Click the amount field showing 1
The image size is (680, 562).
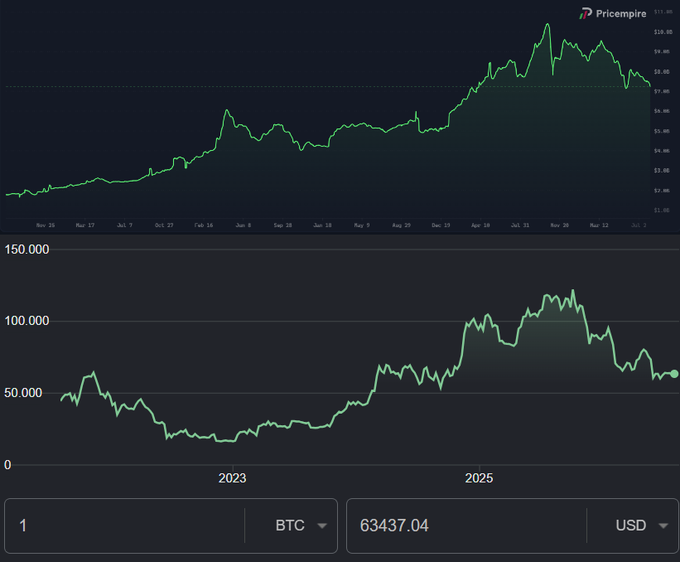(x=125, y=526)
